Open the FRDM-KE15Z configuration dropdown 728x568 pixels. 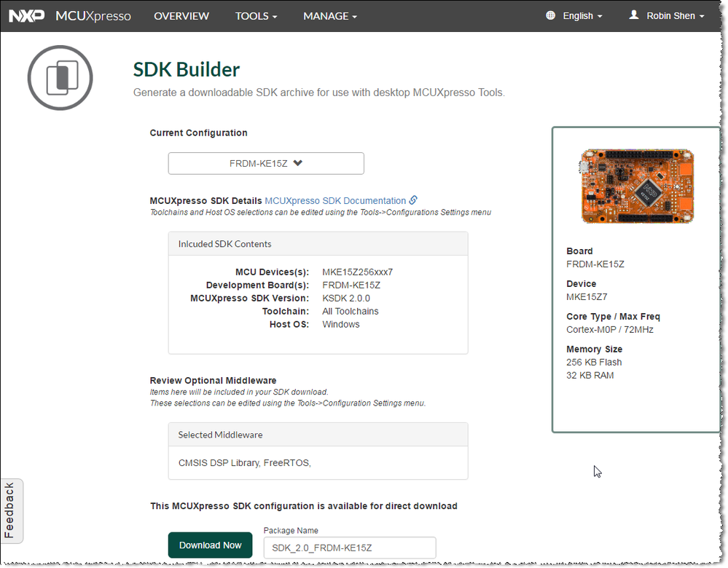click(x=266, y=163)
